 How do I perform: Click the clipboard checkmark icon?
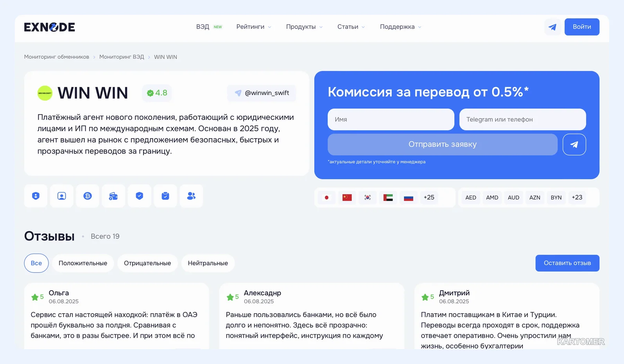tap(165, 196)
